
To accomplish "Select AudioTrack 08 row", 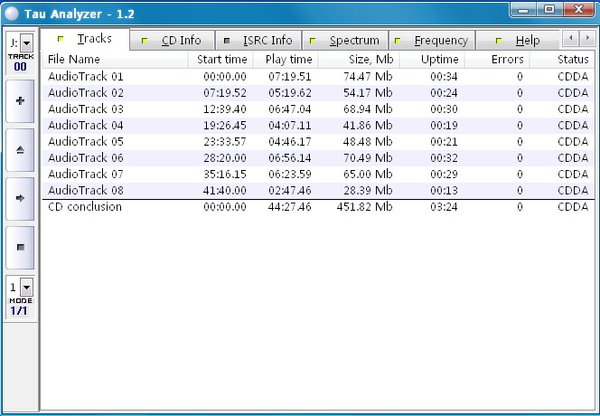I will tap(318, 191).
